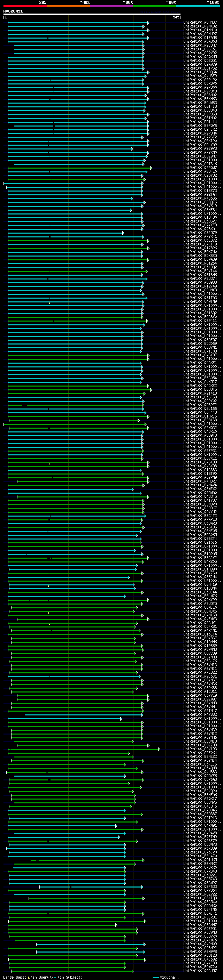Open the UniRef100_A9NXB2 hit label
Viewport: 223px width, 980px height.
click(200, 26)
